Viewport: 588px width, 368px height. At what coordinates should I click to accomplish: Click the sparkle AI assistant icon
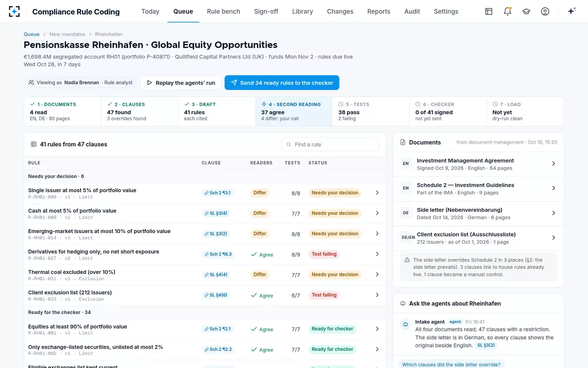tap(572, 11)
